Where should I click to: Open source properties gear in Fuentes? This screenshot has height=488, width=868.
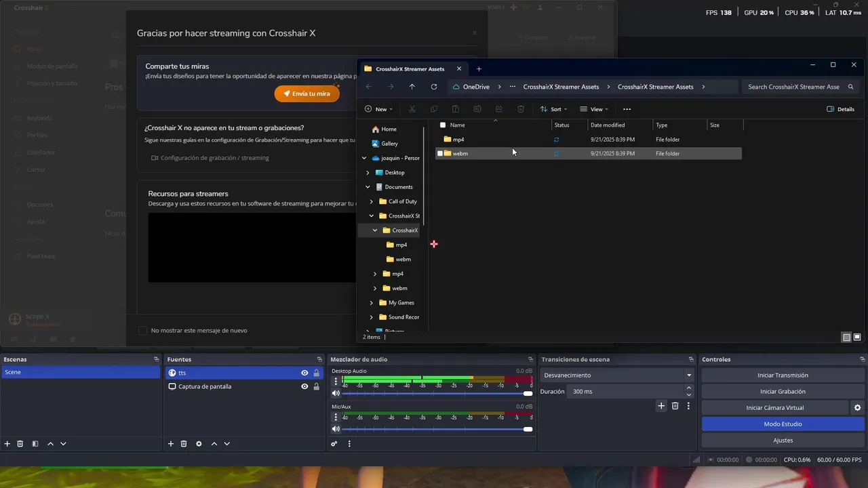[199, 444]
